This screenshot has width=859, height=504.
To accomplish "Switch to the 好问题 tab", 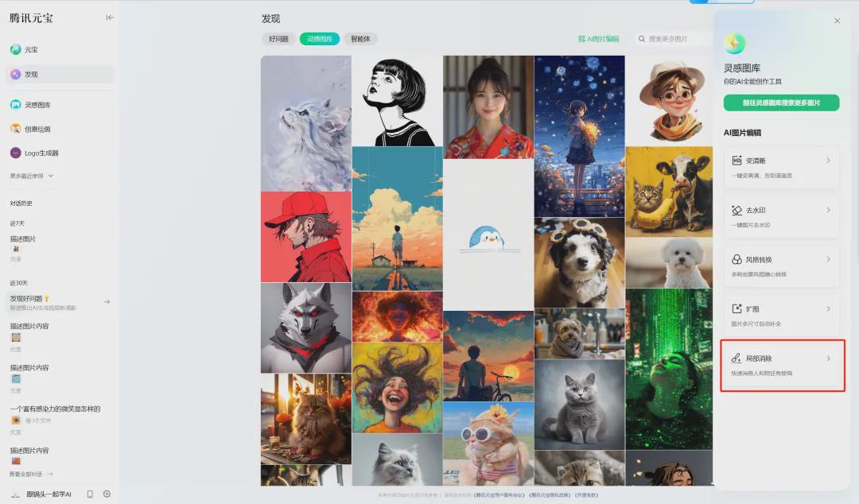I will coord(278,39).
